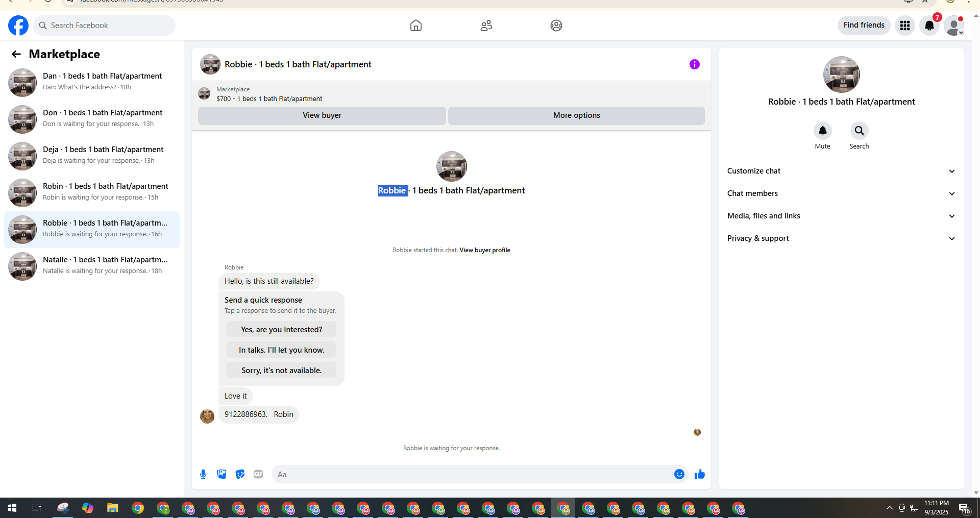Open Deja apartment conversation
The height and width of the screenshot is (518, 980).
(x=92, y=156)
